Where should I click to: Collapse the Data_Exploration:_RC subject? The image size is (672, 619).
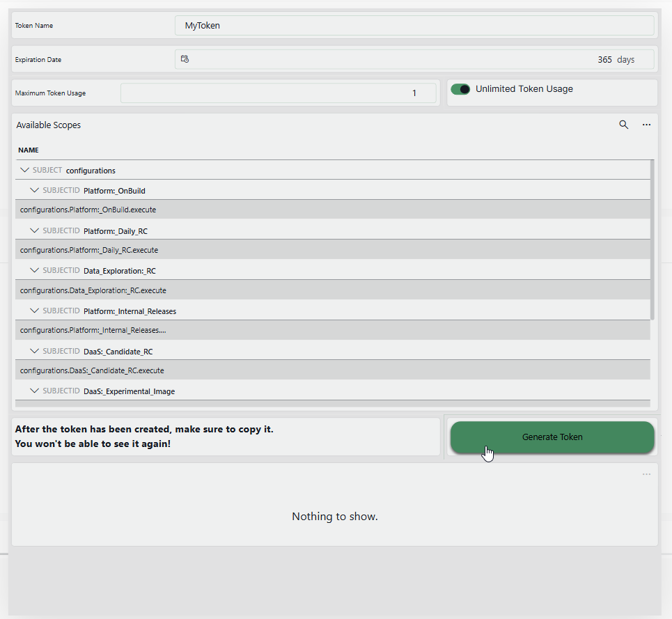coord(34,270)
